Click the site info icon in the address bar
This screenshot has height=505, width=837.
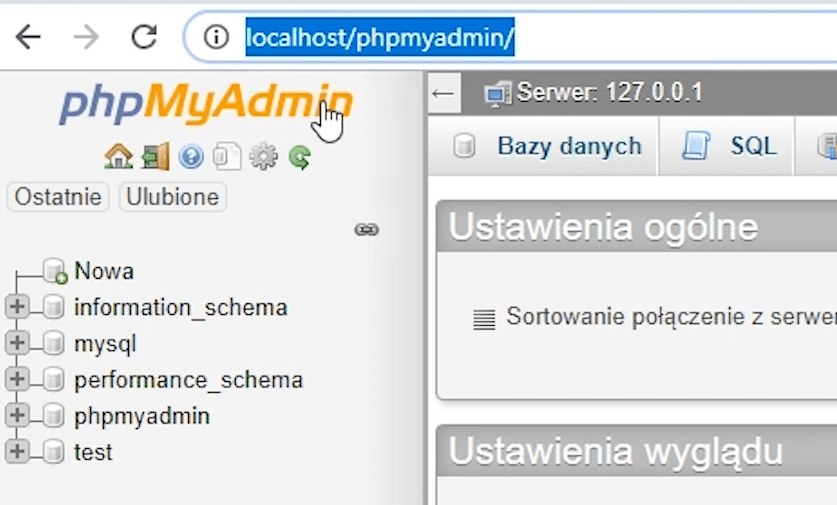(216, 37)
